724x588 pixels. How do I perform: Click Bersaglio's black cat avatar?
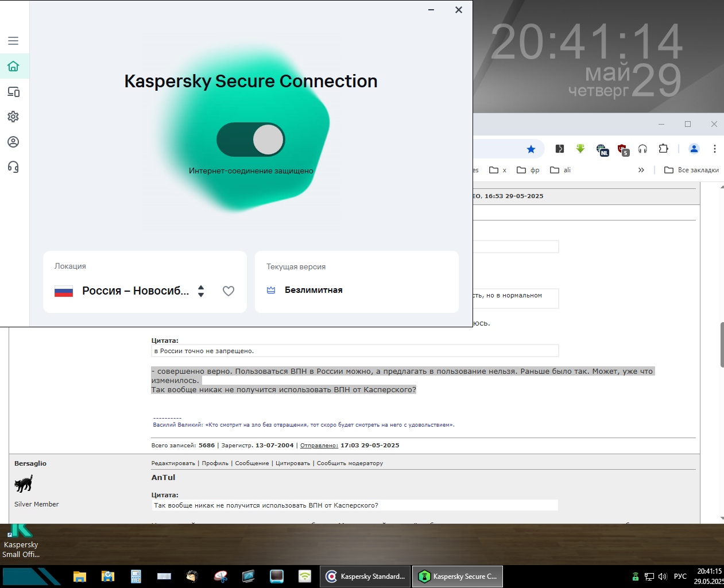(x=24, y=483)
